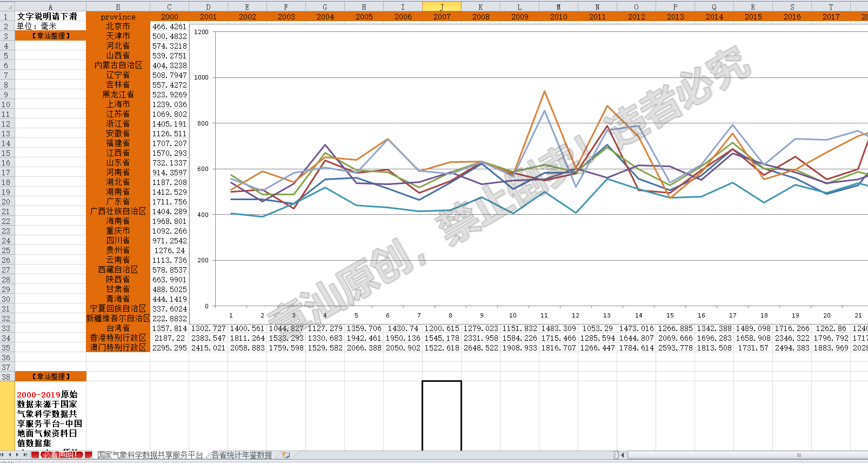The width and height of the screenshot is (868, 463).
Task: Switch to 国家气象科学数据共享服务平台 sheet tab
Action: tap(150, 455)
